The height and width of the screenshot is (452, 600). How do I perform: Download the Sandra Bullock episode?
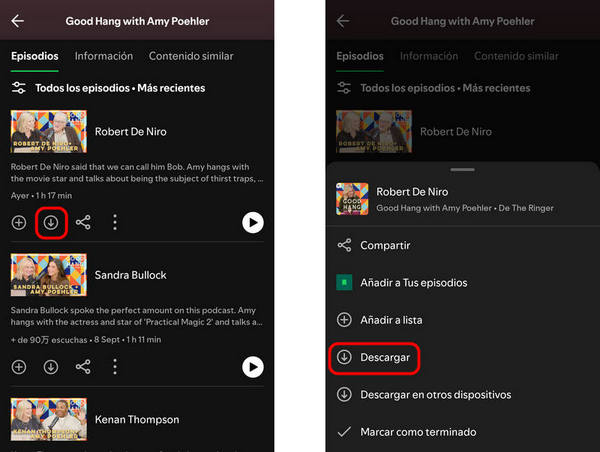[51, 367]
